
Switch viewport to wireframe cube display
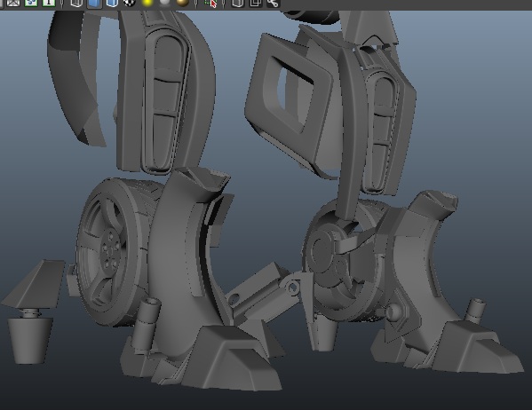click(76, 3)
